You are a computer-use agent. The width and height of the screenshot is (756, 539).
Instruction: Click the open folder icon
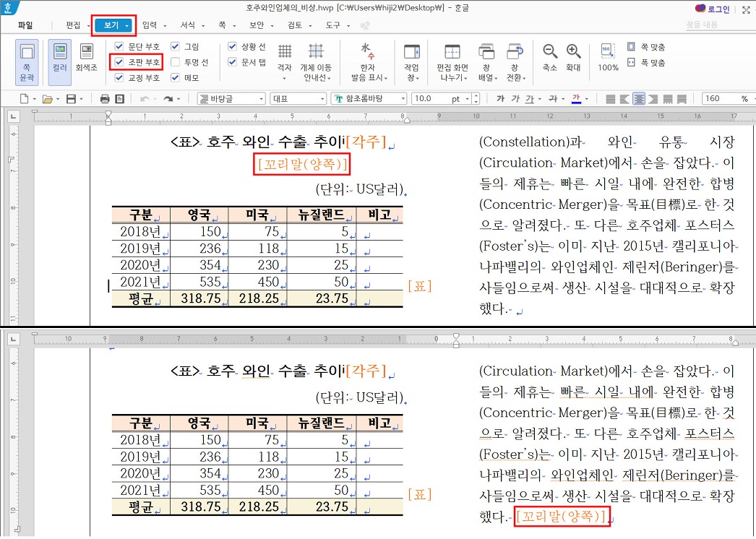pyautogui.click(x=47, y=99)
